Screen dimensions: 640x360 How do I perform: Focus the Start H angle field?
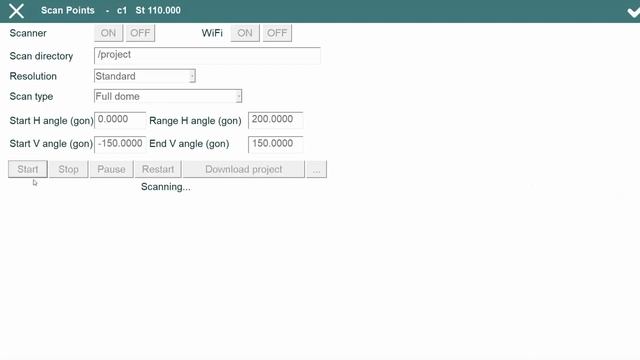pos(120,120)
